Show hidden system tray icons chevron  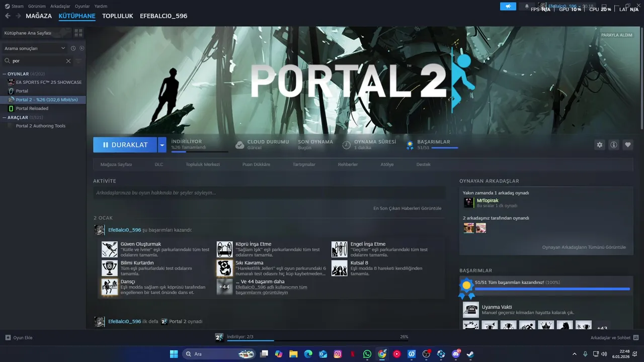(575, 354)
